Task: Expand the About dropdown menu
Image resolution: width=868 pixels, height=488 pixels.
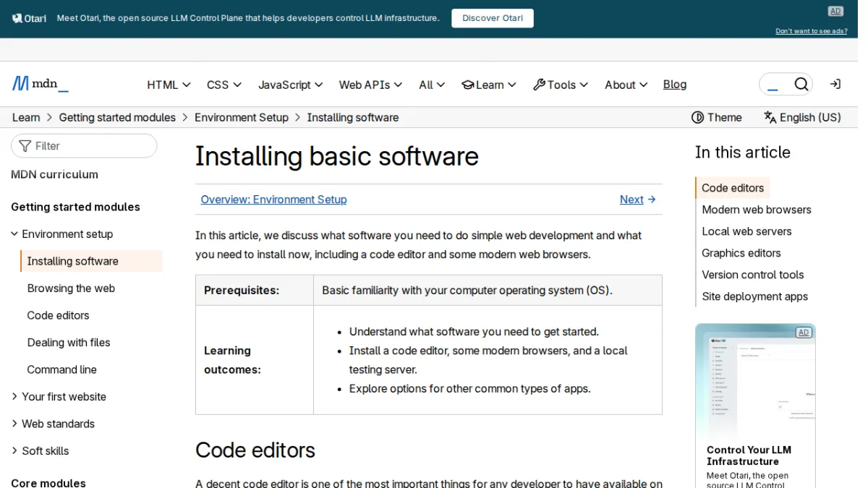Action: (x=626, y=85)
